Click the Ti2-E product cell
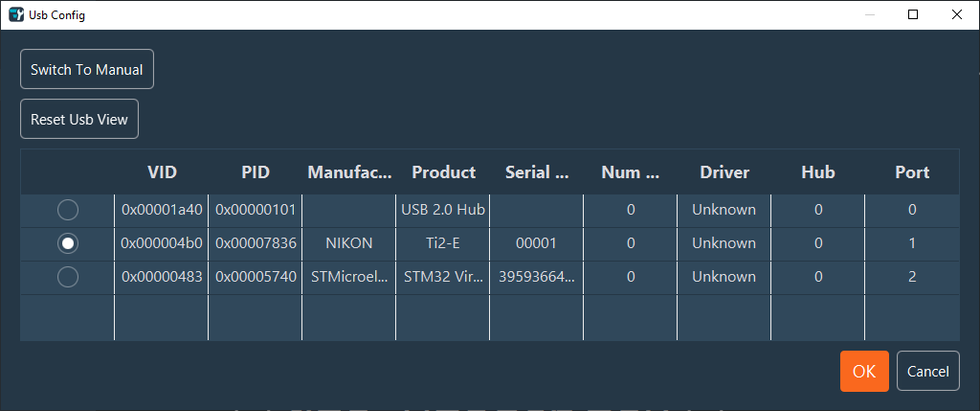Screen dimensions: 980x411 (x=443, y=242)
